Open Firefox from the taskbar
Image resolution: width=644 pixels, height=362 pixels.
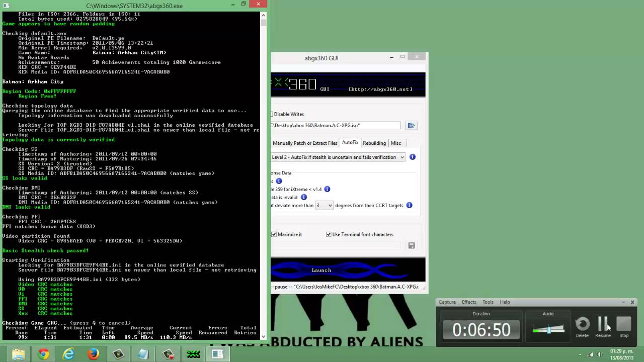point(93,354)
